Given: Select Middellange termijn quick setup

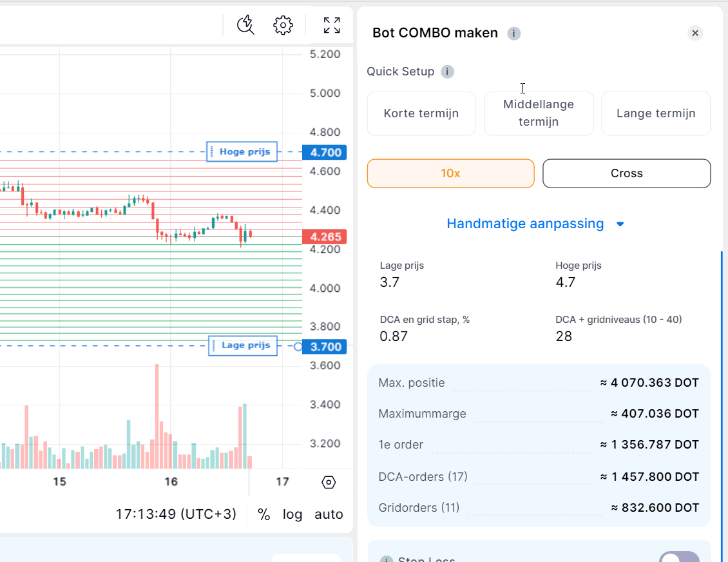Looking at the screenshot, I should 539,113.
